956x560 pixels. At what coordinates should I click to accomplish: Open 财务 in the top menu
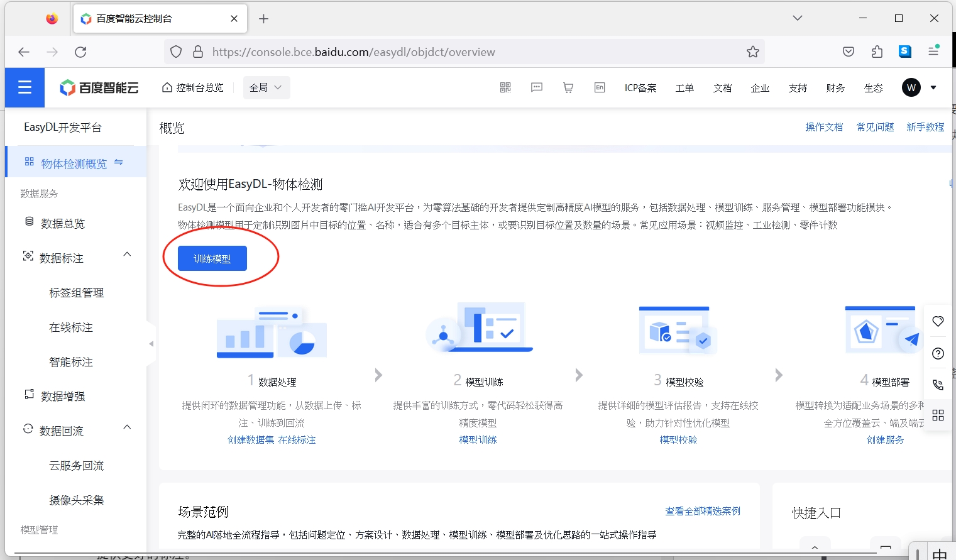point(835,88)
